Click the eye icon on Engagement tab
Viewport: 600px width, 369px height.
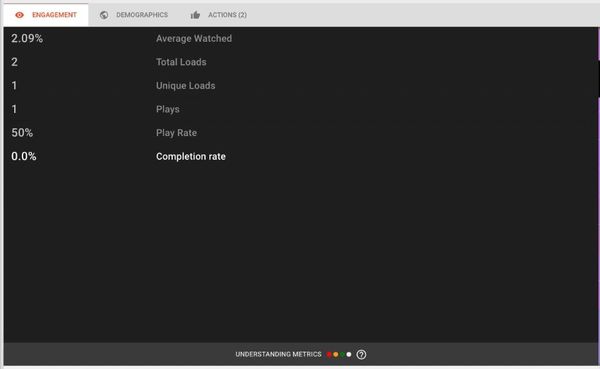20,15
